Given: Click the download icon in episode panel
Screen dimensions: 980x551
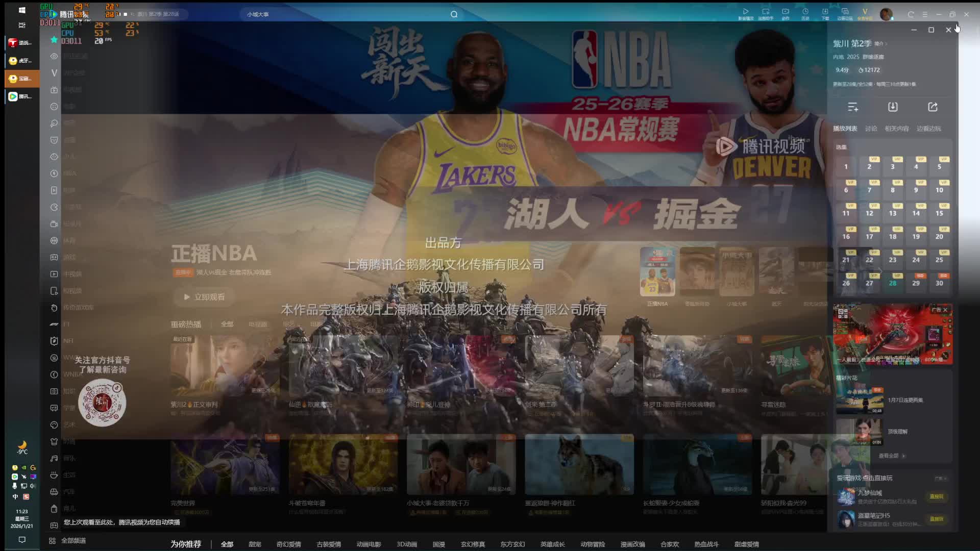Looking at the screenshot, I should click(892, 107).
